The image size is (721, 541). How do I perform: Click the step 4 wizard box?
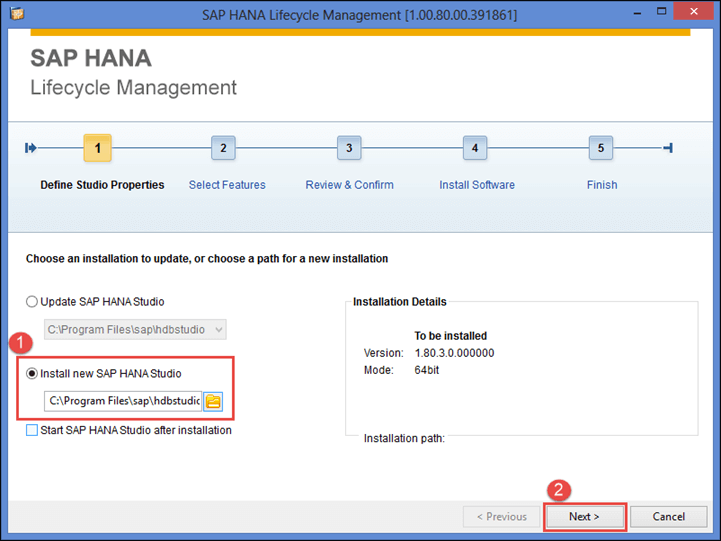[x=475, y=148]
